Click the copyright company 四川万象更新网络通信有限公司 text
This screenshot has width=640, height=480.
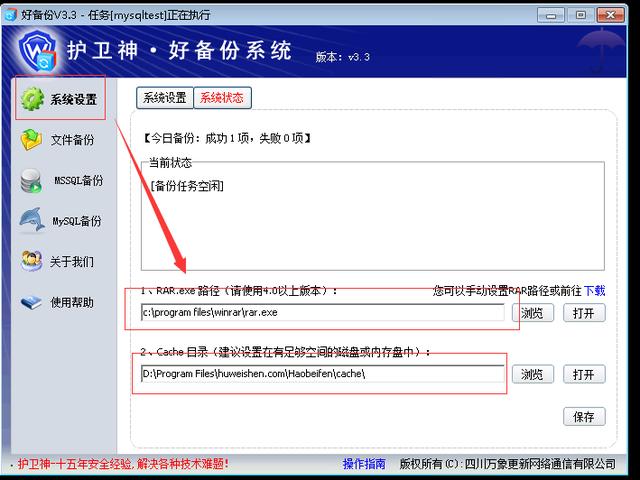coord(540,464)
